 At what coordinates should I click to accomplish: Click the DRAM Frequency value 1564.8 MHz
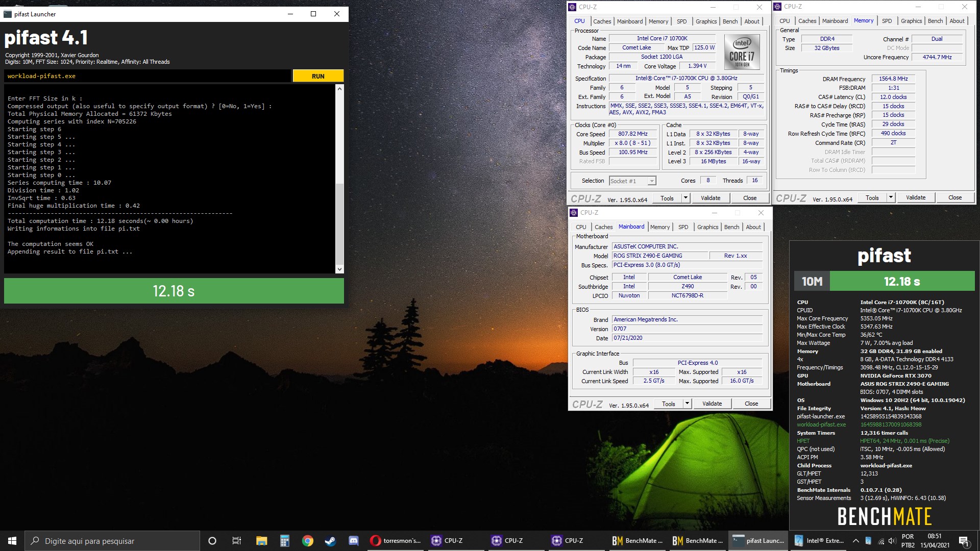pyautogui.click(x=893, y=79)
